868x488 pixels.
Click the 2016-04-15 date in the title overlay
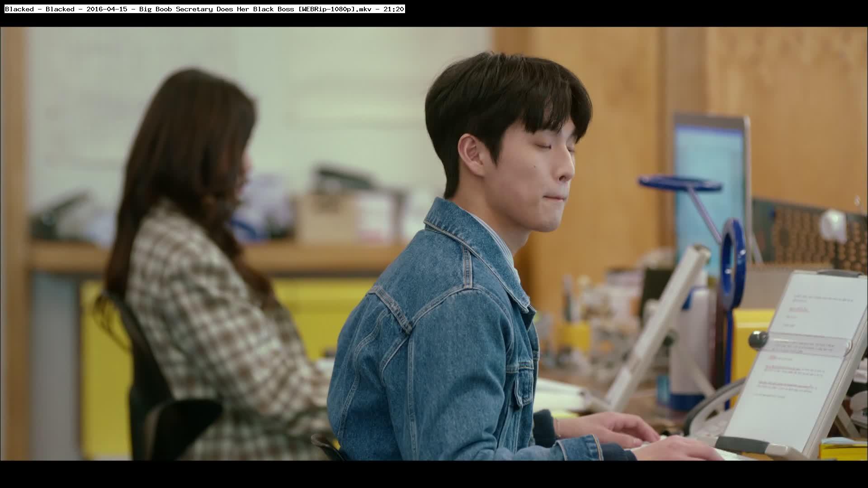point(107,9)
